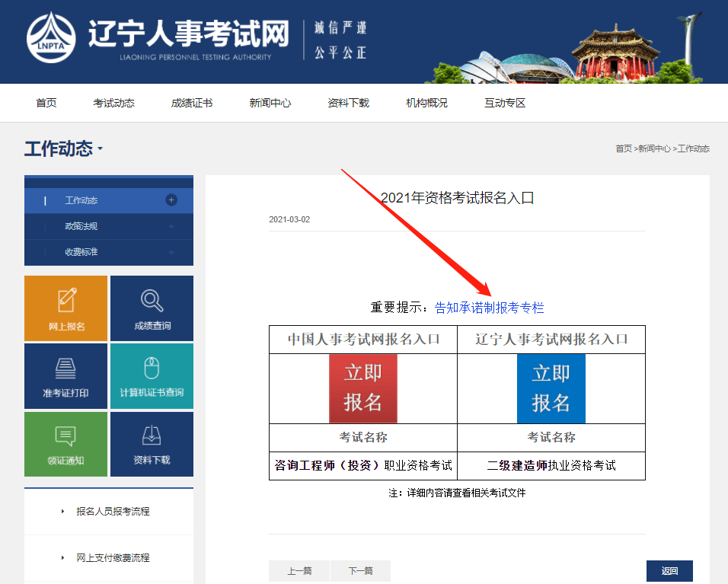Go to the next article 下一篇
The image size is (728, 584).
360,571
